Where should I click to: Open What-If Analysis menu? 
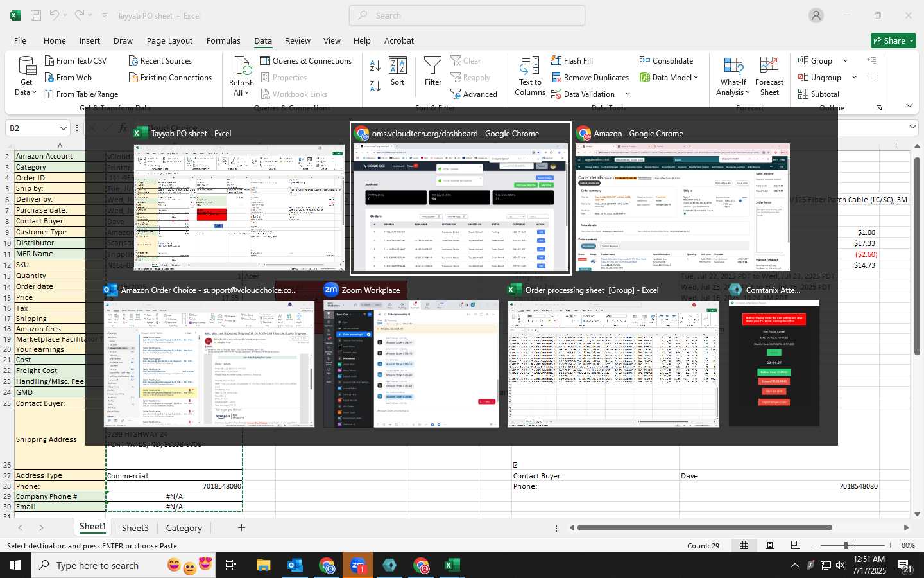click(x=733, y=76)
